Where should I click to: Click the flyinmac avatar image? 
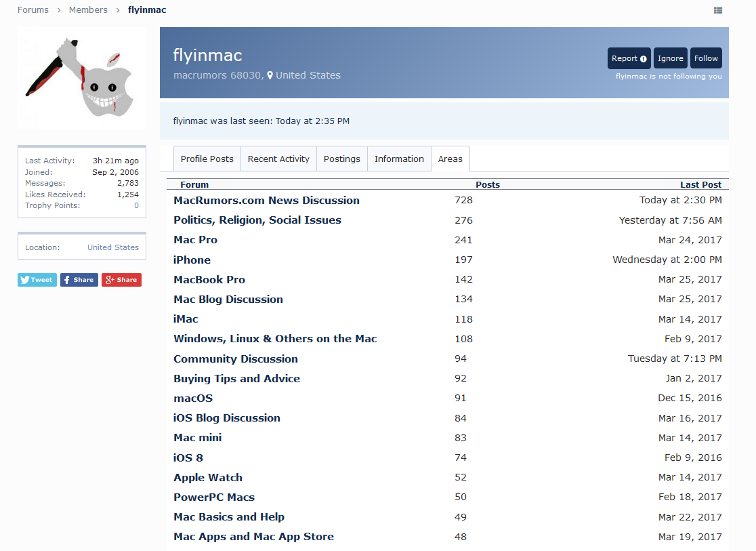pyautogui.click(x=81, y=78)
